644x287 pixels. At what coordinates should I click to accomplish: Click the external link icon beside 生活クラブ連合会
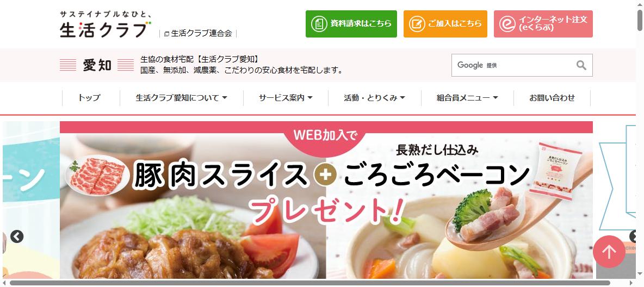[x=167, y=34]
